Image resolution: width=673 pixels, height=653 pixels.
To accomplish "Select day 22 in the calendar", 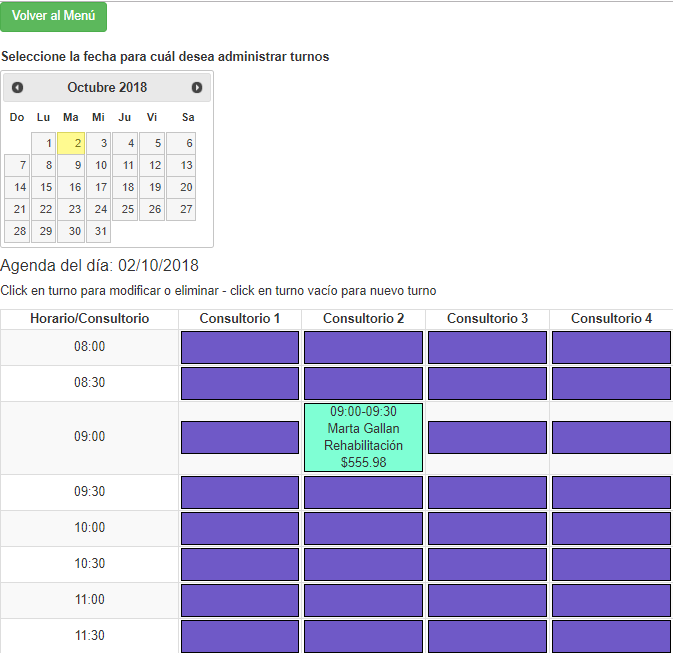I will pos(44,209).
